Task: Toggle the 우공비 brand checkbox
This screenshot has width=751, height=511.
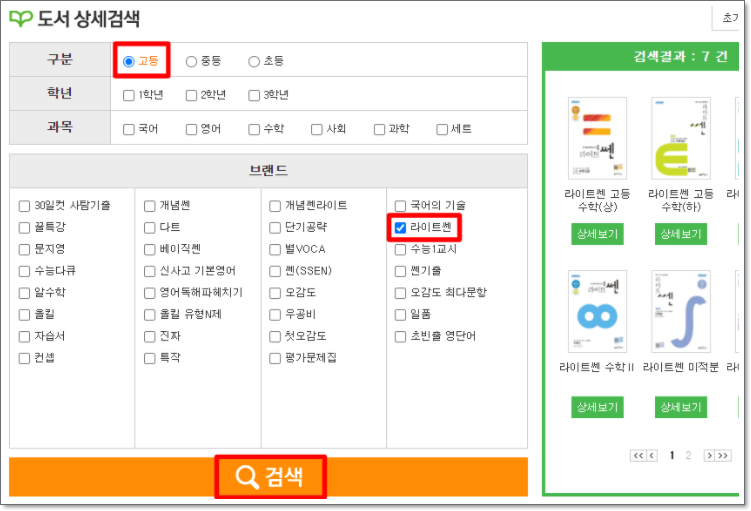Action: [275, 315]
